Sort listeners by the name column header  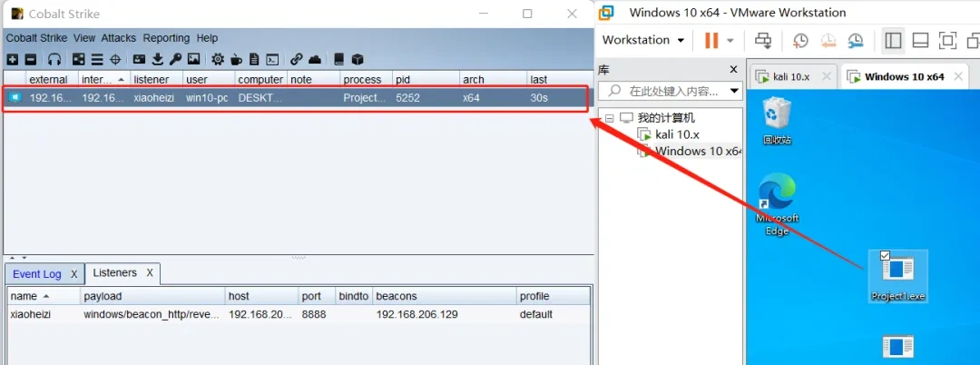click(x=44, y=296)
